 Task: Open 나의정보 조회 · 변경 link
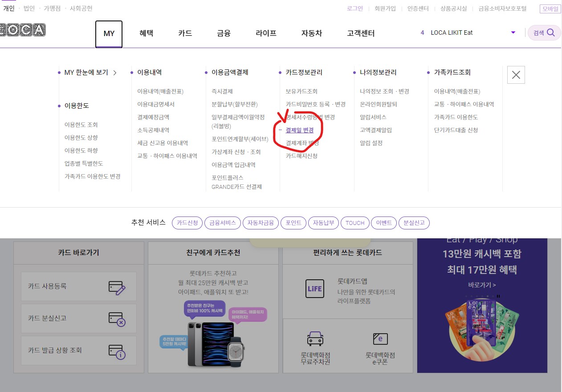385,91
